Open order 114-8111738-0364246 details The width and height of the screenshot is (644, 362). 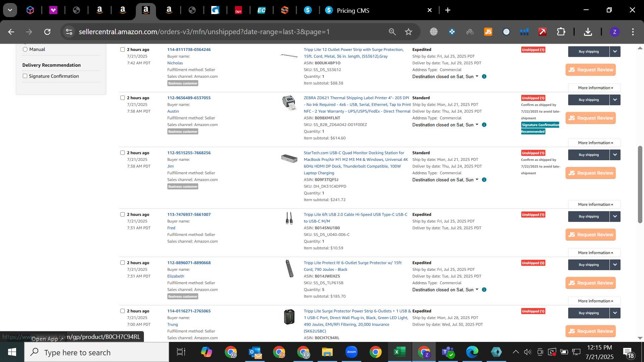pyautogui.click(x=189, y=50)
